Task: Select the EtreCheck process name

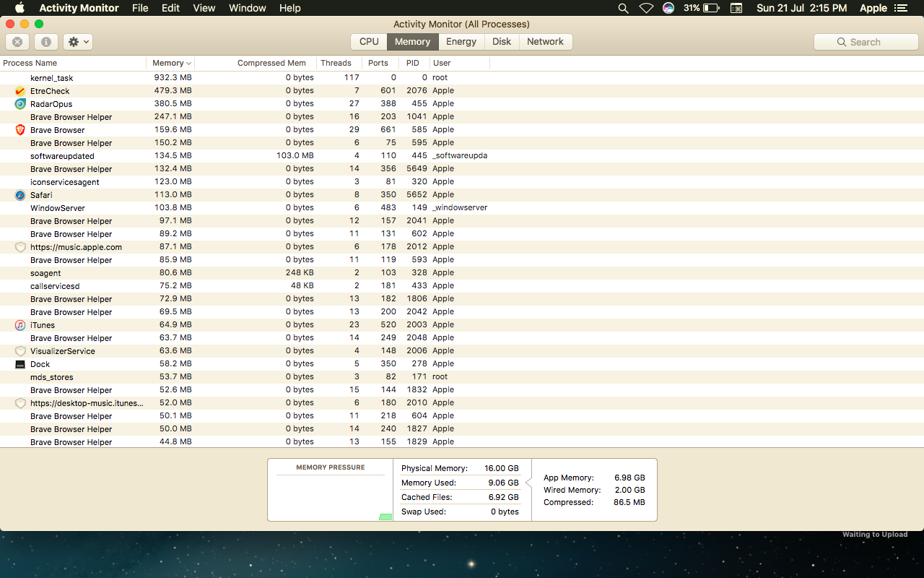Action: pyautogui.click(x=50, y=91)
